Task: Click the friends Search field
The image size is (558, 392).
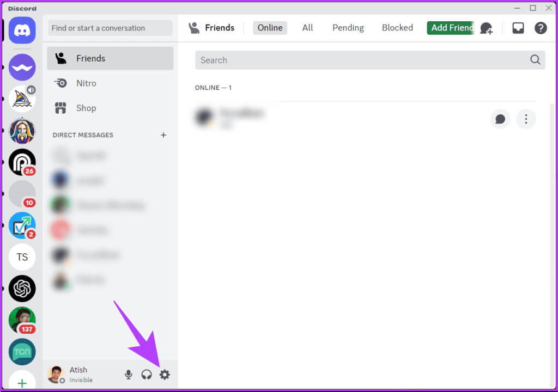Action: tap(370, 60)
